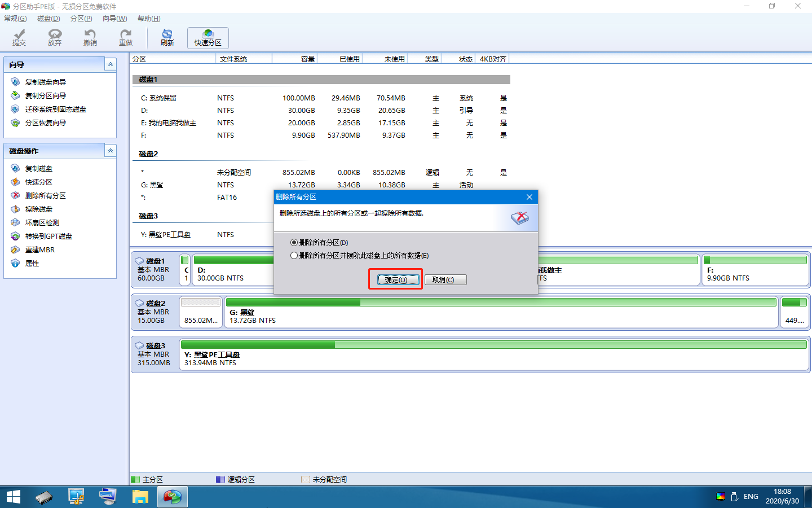Launch 复制磁盘向导 in the wizard panel

45,82
